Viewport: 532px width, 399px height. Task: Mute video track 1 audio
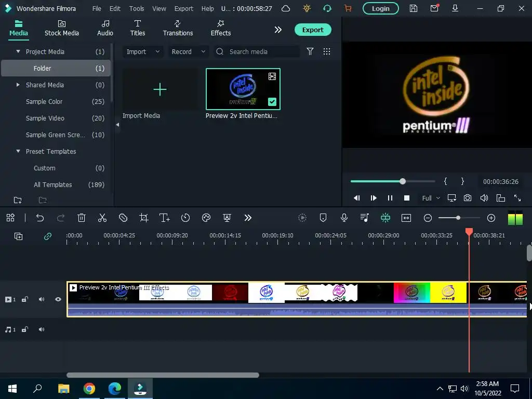tap(42, 299)
